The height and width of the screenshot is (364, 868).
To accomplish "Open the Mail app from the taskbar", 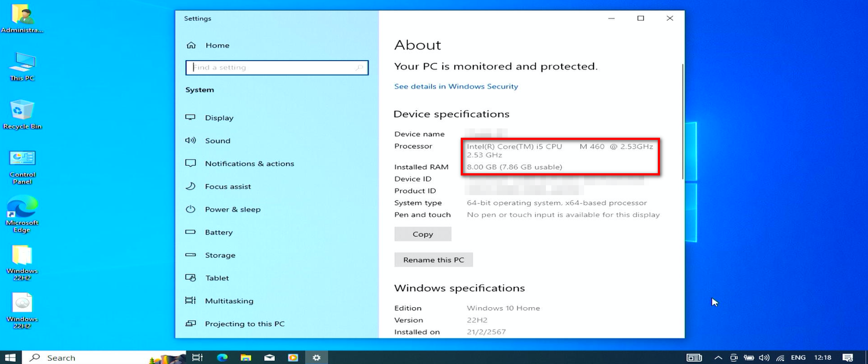I will (270, 357).
